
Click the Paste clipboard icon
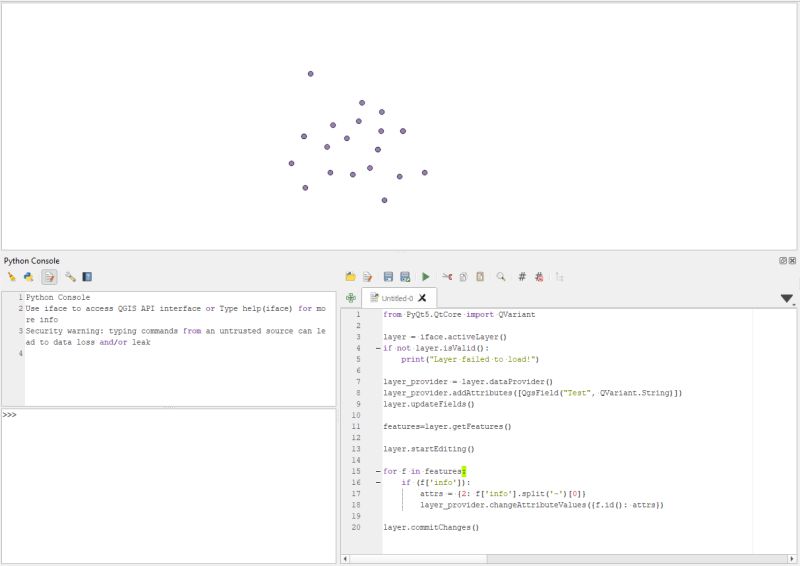click(480, 277)
